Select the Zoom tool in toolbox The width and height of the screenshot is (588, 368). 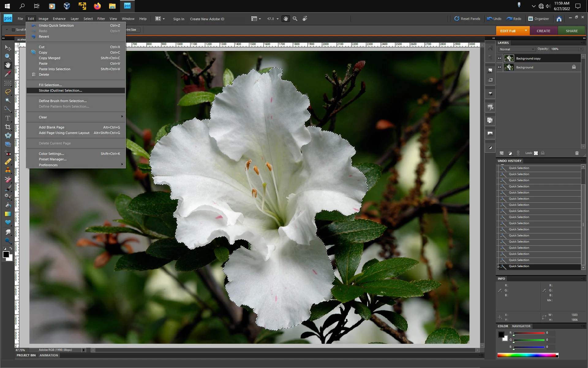tap(8, 56)
